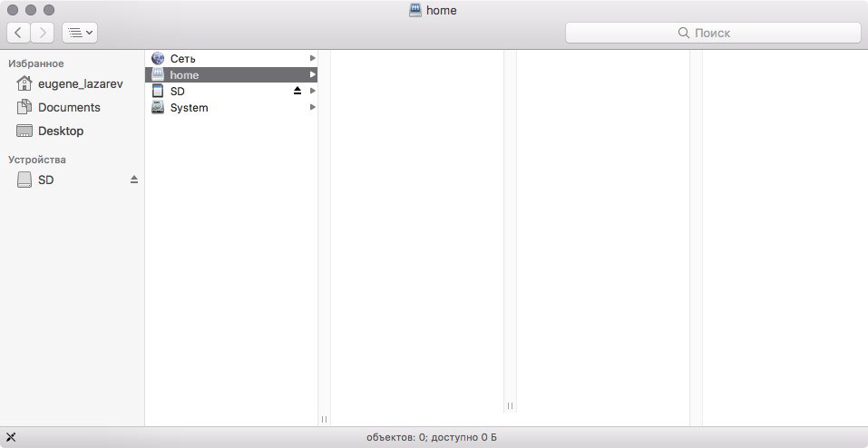This screenshot has height=448, width=868.
Task: Click the second column resize handle
Action: point(510,405)
